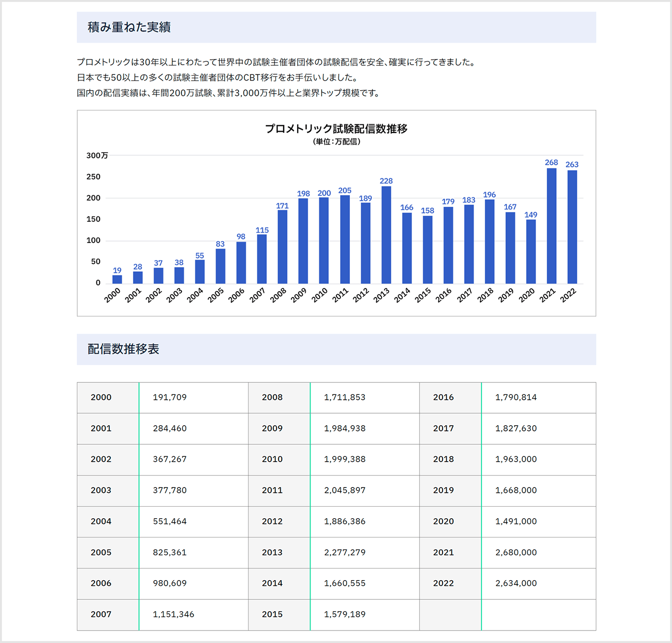Click table cell with value 2,045,897
672x643 pixels.
365,491
